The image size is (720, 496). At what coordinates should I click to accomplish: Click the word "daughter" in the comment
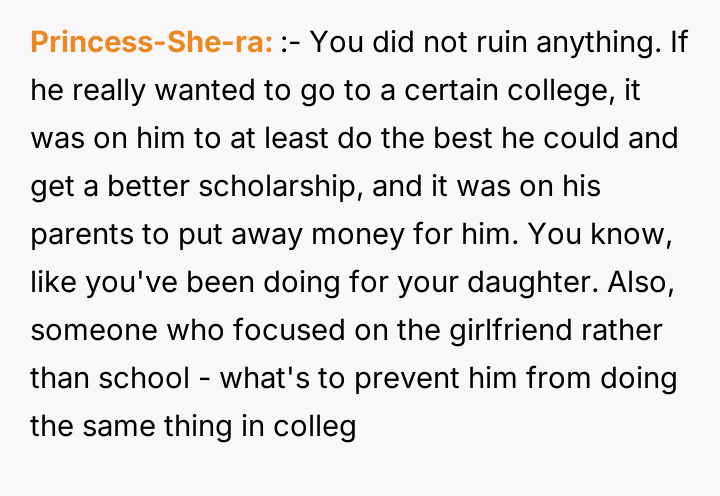click(514, 283)
